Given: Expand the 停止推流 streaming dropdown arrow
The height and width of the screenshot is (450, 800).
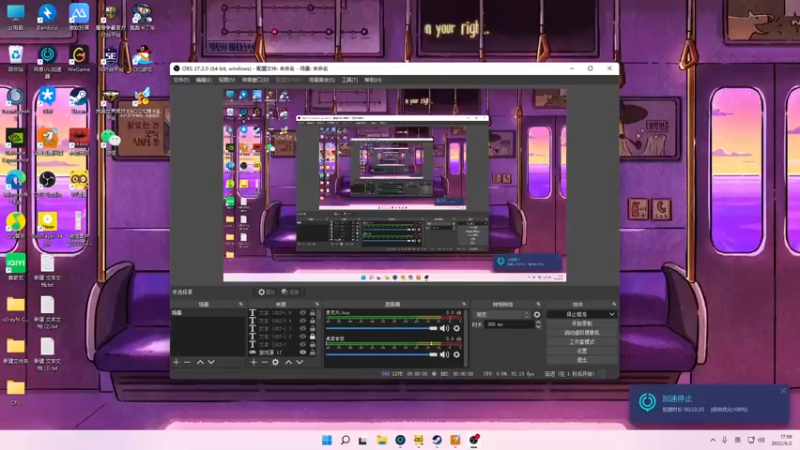Looking at the screenshot, I should (611, 314).
